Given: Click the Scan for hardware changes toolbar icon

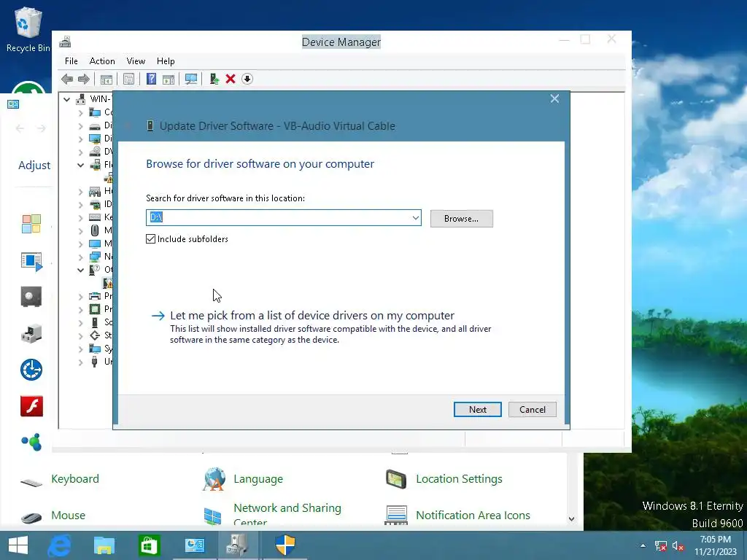Looking at the screenshot, I should point(191,79).
